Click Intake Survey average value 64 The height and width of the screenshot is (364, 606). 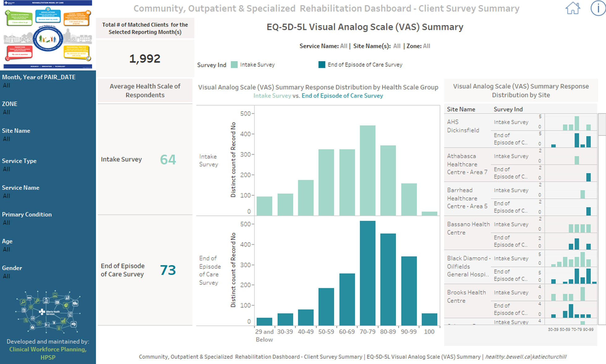(x=168, y=159)
